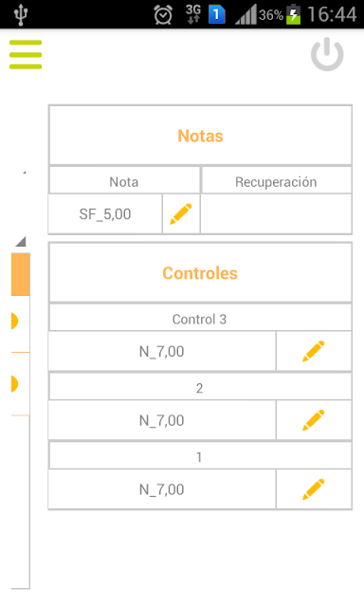Viewport: 364px width, 607px height.
Task: Tap the USB status bar icon
Action: (x=21, y=15)
